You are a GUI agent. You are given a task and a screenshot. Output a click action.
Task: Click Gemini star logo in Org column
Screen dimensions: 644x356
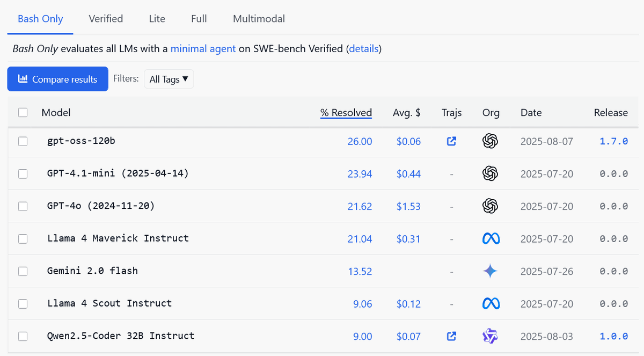click(x=490, y=271)
